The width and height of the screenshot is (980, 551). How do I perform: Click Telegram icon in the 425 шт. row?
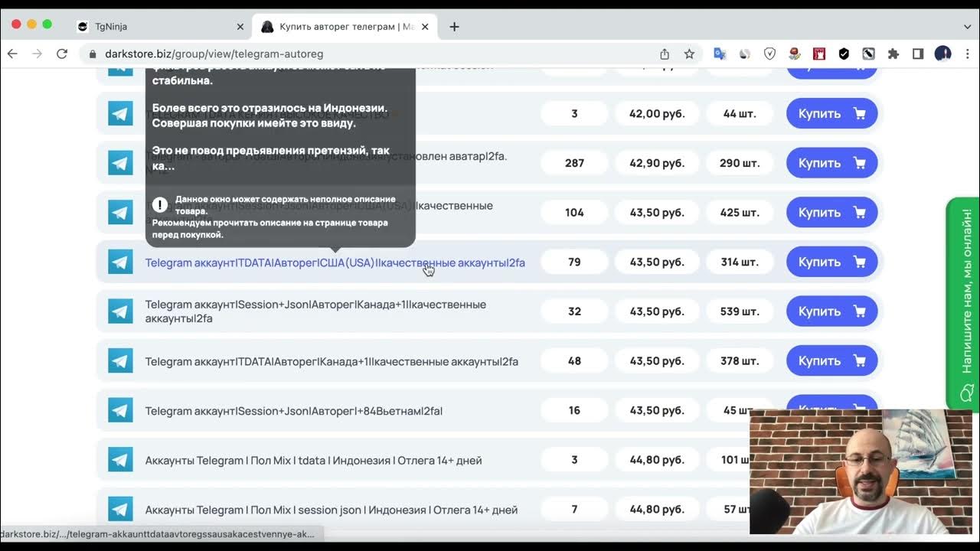pos(120,212)
